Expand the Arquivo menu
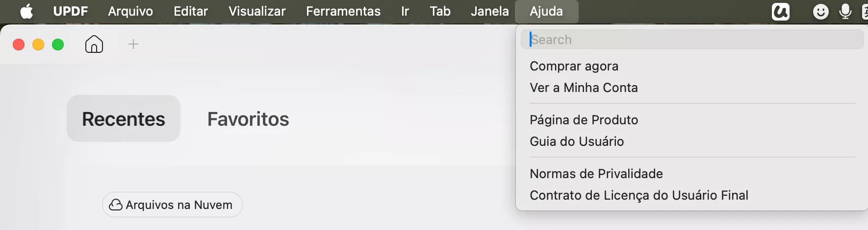 coord(130,11)
